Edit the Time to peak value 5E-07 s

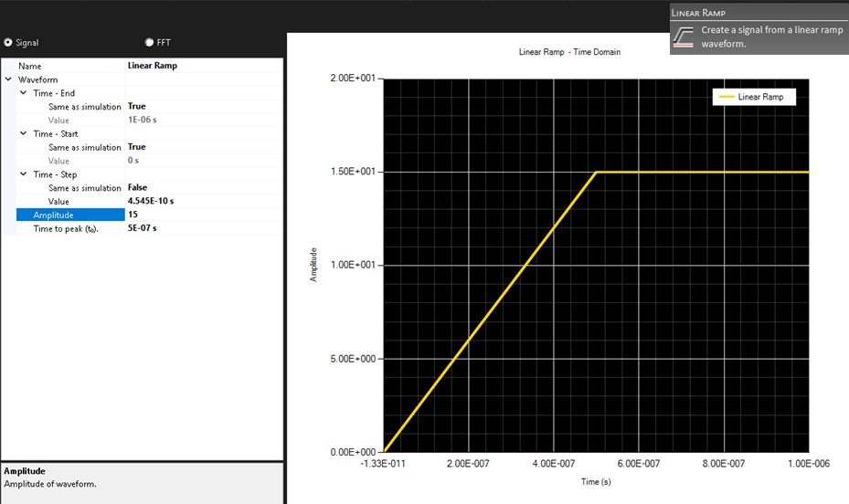point(203,228)
